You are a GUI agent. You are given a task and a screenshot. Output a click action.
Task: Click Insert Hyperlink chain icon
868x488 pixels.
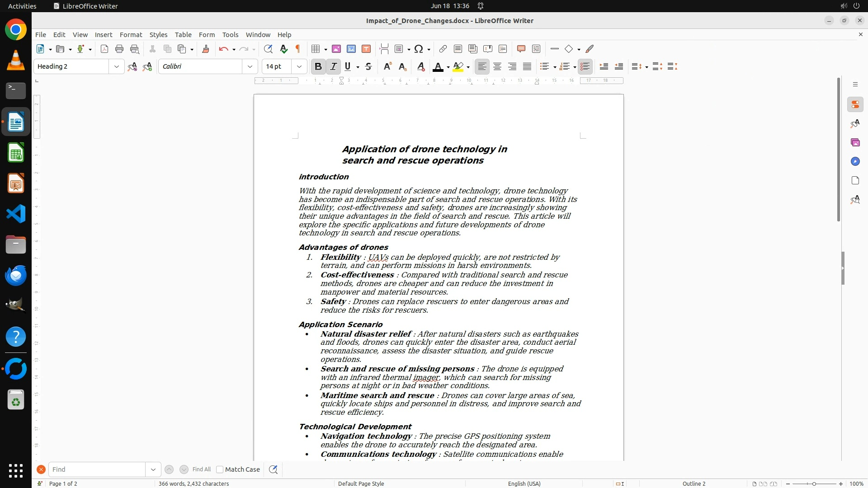(x=443, y=49)
